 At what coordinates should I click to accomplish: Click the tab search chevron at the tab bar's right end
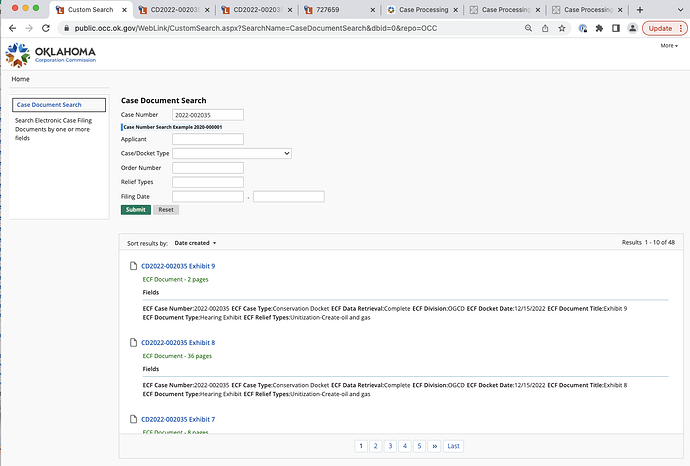[x=680, y=10]
